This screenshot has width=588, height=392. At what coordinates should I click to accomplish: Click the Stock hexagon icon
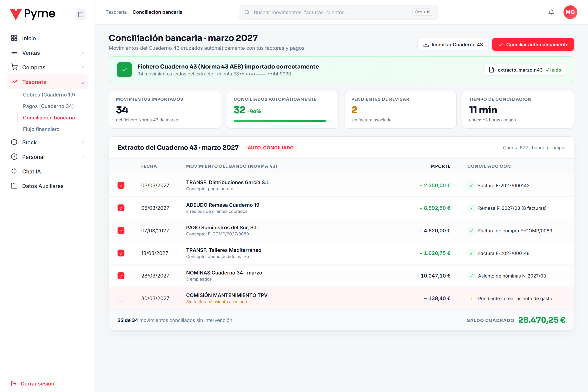(x=14, y=142)
